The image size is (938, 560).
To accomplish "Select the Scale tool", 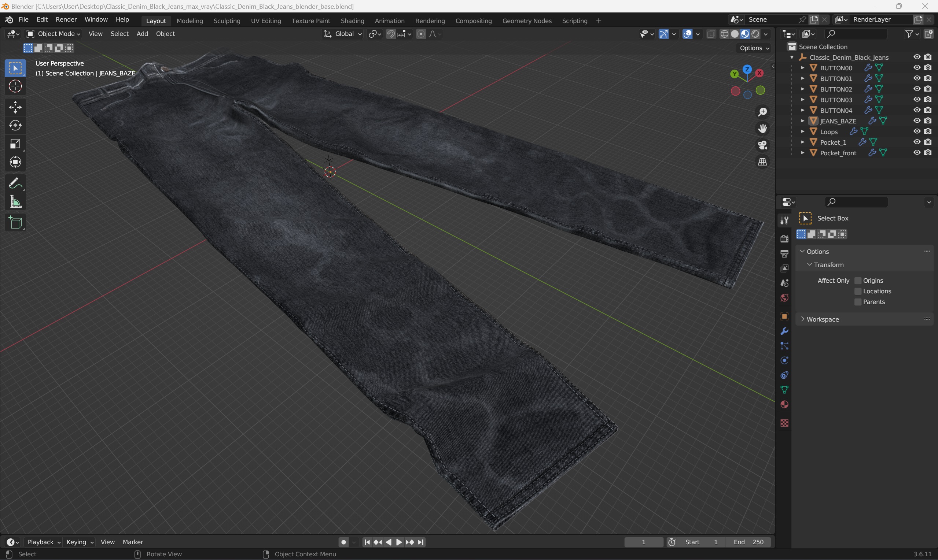I will [x=15, y=144].
